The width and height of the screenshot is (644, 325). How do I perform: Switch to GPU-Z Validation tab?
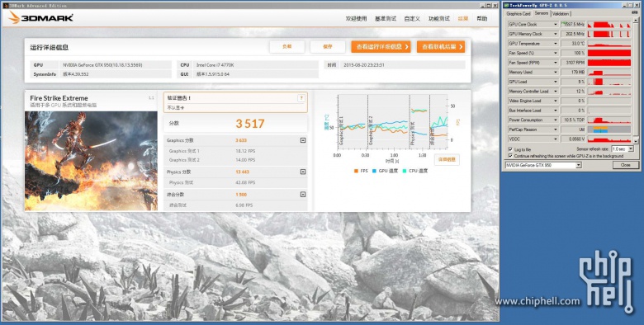(561, 14)
